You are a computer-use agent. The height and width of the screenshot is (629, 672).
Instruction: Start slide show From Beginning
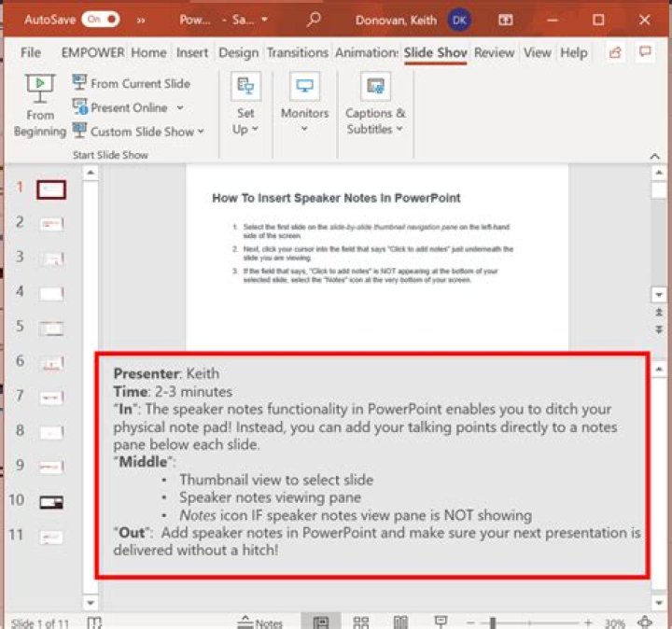[x=40, y=105]
